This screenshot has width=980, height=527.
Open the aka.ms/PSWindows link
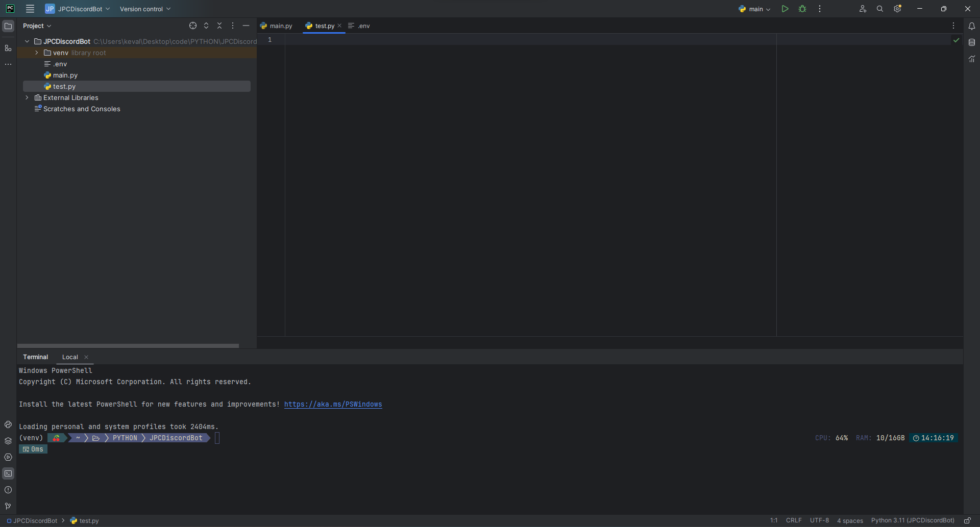(333, 404)
